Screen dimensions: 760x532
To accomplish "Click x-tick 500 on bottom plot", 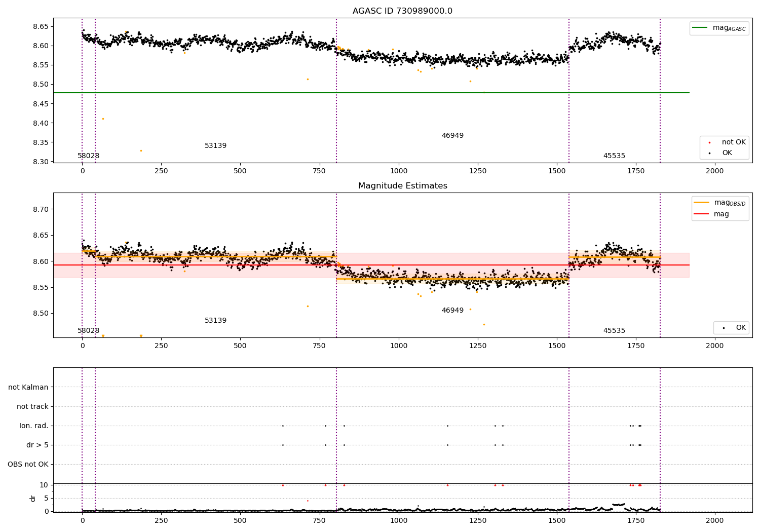I will 240,521.
